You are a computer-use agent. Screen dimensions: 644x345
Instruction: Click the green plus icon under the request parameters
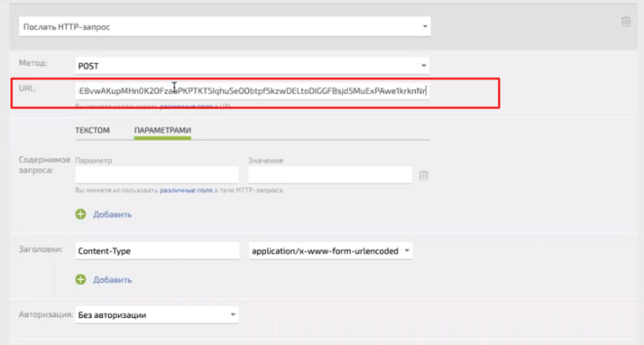80,214
